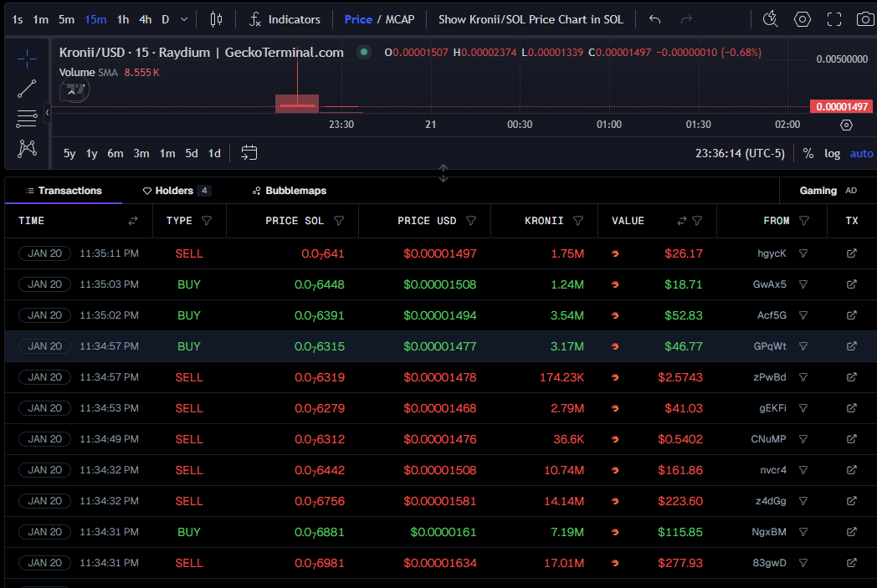The image size is (877, 588).
Task: Toggle the log scale
Action: tap(832, 153)
